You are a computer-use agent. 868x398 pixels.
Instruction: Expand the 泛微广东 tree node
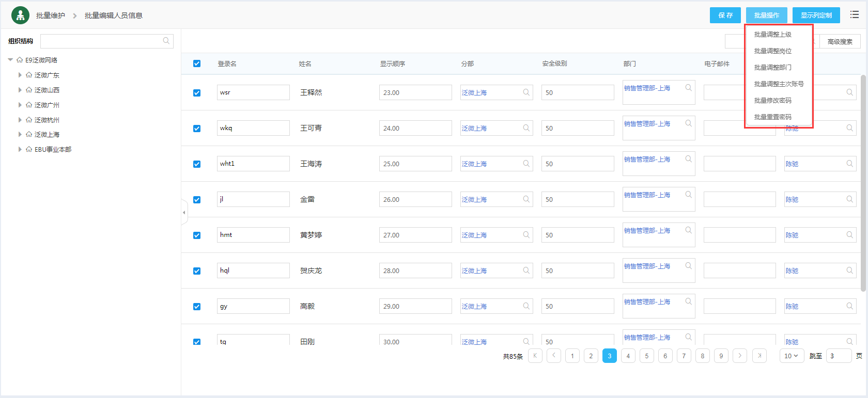(20, 75)
